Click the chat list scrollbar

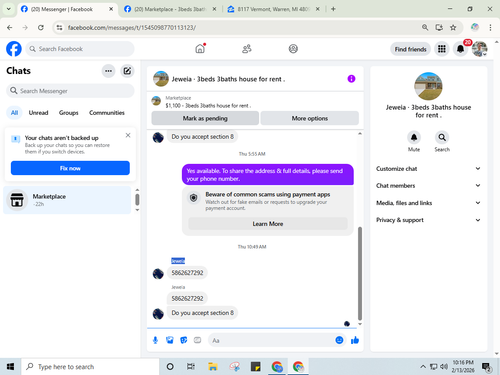click(x=137, y=199)
